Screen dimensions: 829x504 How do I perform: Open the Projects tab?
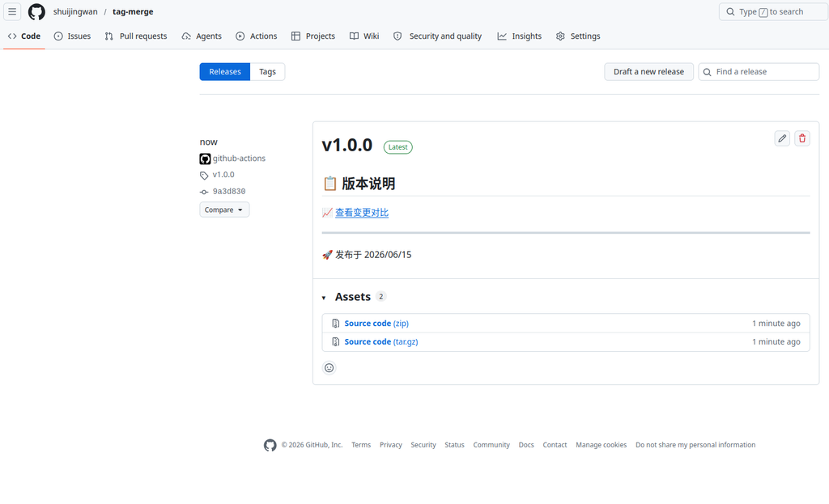pos(313,36)
